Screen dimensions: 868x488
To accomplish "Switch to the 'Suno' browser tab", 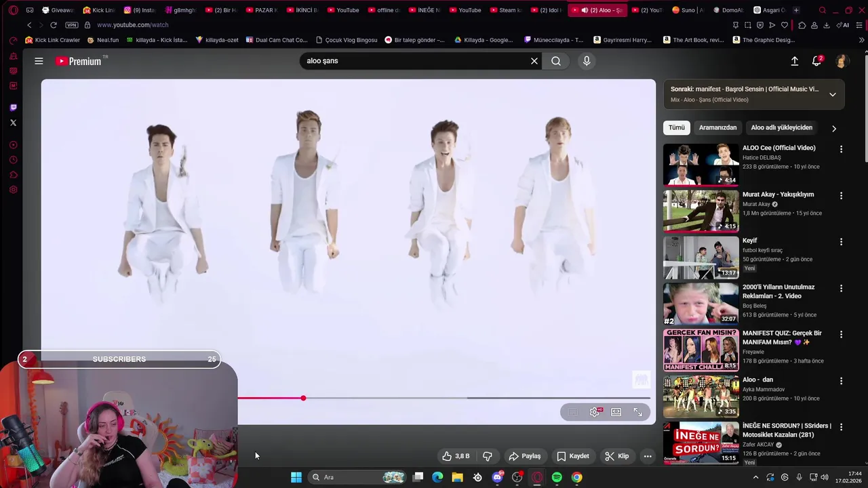I will point(687,10).
